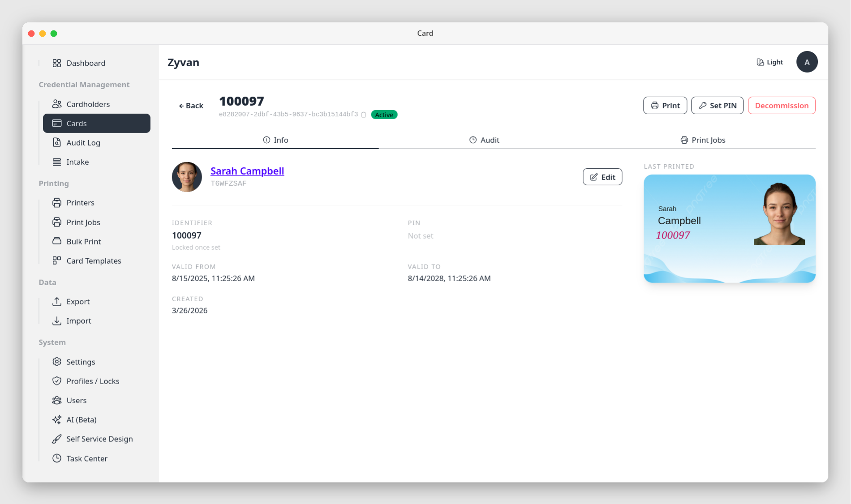Click the 'Not set' PIN value
Viewport: 851px width, 504px height.
click(420, 236)
